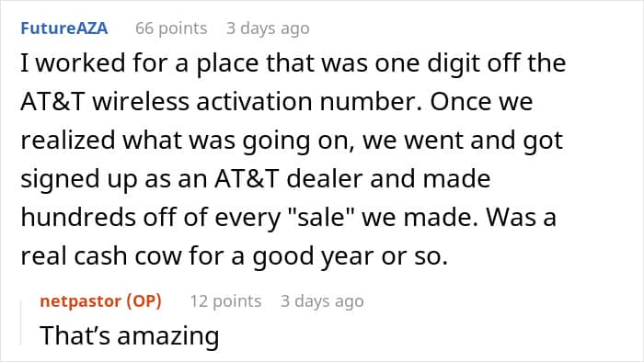Image resolution: width=644 pixels, height=362 pixels.
Task: Click the word "hundreds" in the comment
Action: (78, 217)
